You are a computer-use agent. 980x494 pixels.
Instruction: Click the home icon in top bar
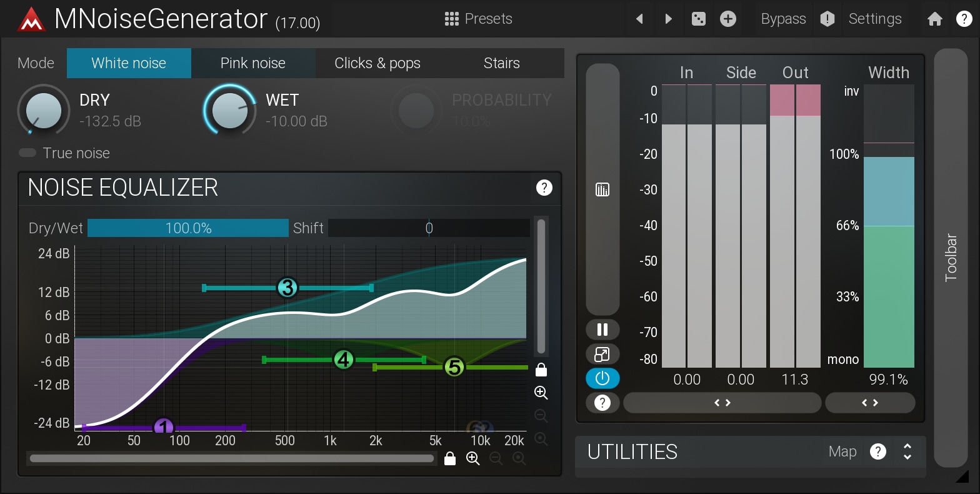(x=935, y=19)
